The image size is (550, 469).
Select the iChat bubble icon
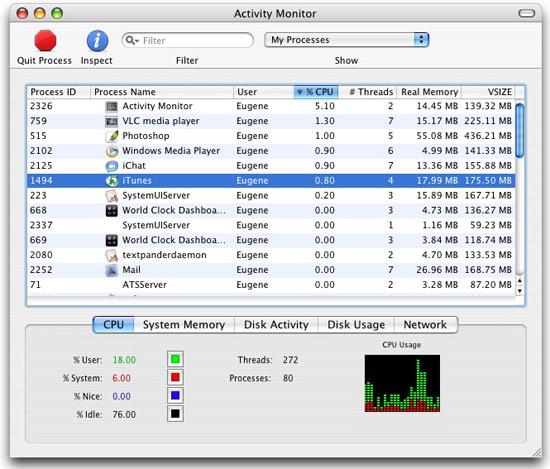pos(112,166)
